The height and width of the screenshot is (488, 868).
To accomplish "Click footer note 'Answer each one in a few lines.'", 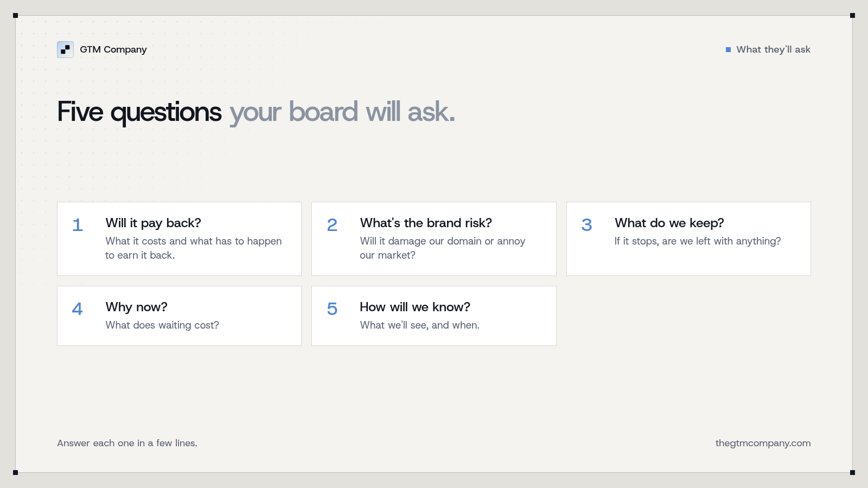I will [127, 443].
